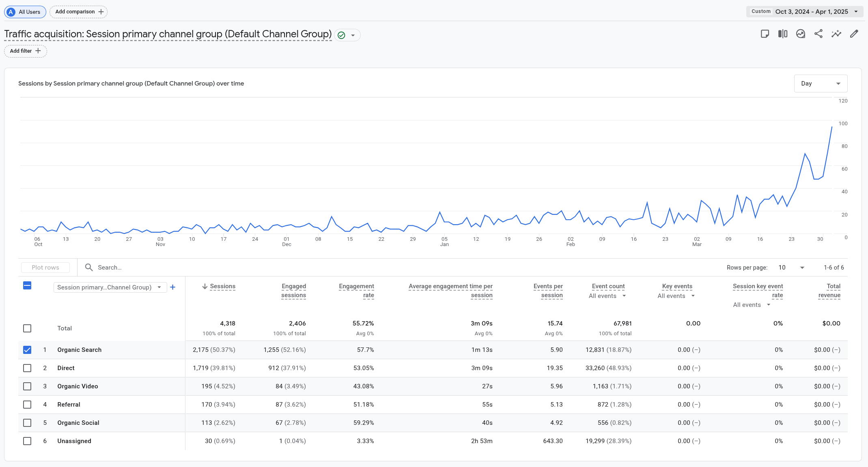Click the share report icon
Screen dimensions: 868x467
(x=818, y=34)
